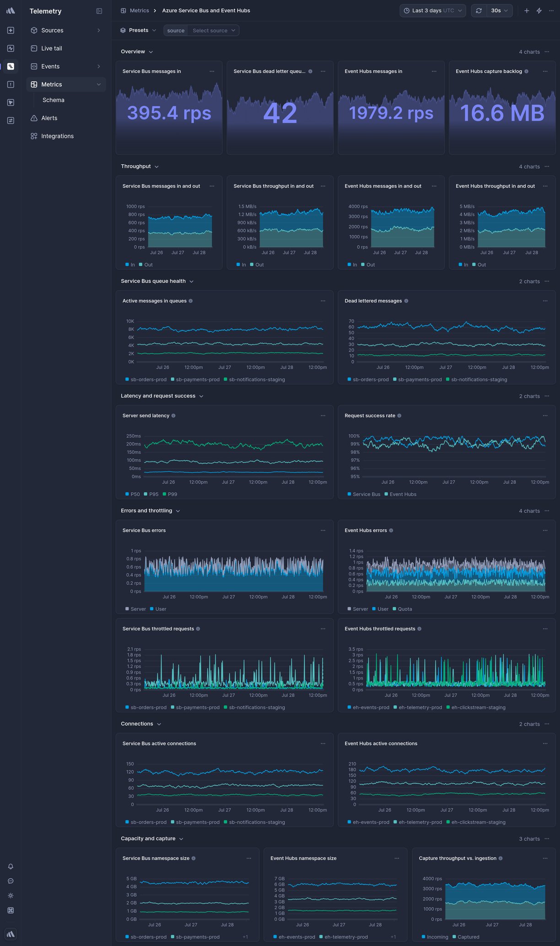The width and height of the screenshot is (560, 946).
Task: Collapse the Errors and throttling section
Action: click(x=178, y=511)
